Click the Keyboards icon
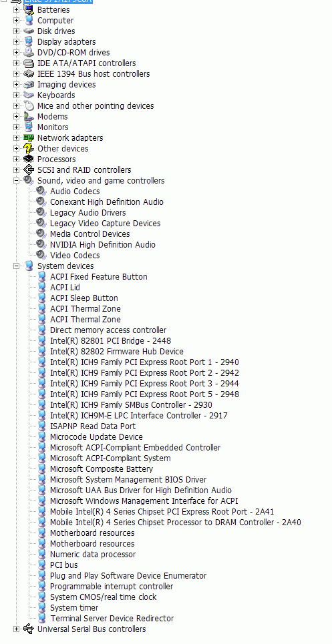The image size is (332, 644). [28, 95]
